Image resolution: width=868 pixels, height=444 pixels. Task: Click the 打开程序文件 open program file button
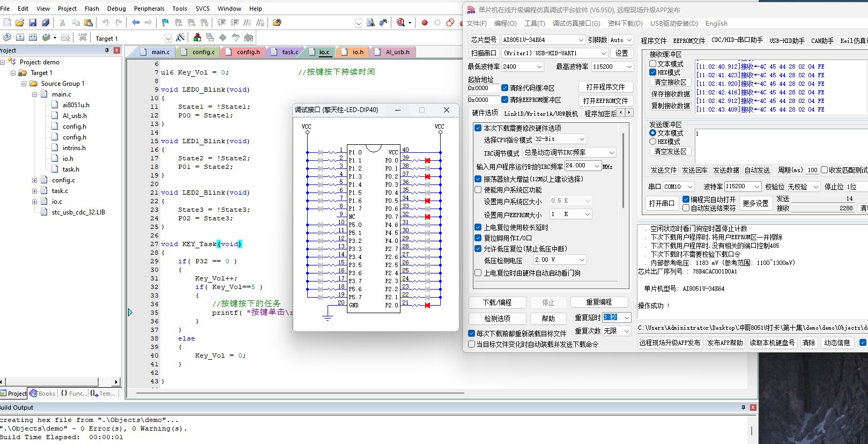pyautogui.click(x=606, y=87)
